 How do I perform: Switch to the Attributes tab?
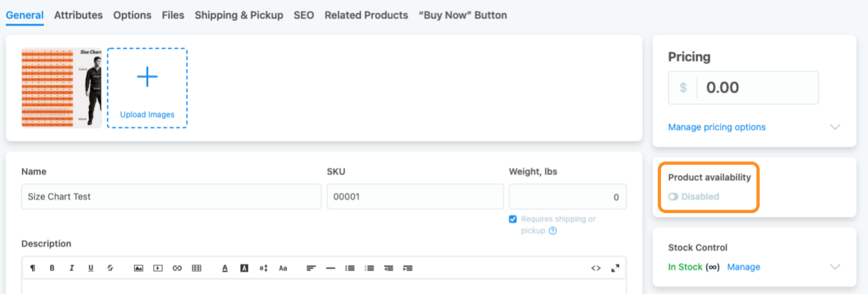[x=78, y=15]
